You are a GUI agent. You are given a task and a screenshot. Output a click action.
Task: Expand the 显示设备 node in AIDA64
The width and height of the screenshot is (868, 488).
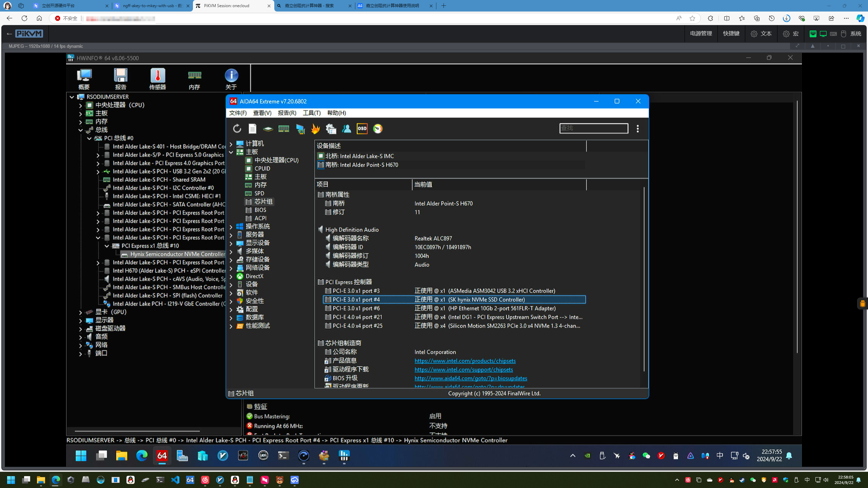tap(231, 243)
